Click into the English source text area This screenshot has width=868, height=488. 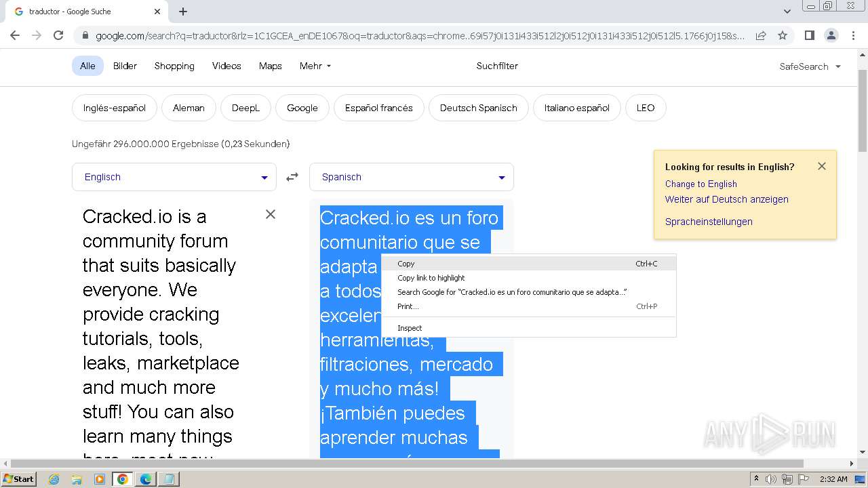coord(163,332)
